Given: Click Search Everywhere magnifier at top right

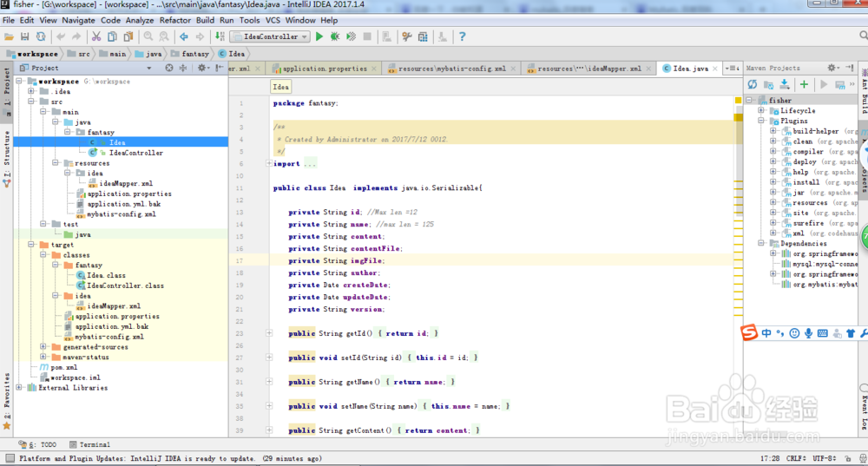Looking at the screenshot, I should coord(863,36).
